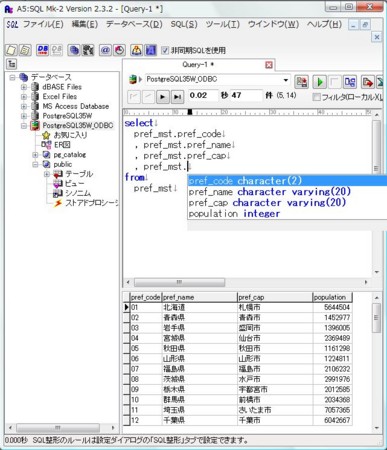Collapse the PostgreSQL35W_ODBC node
This screenshot has height=450, width=387.
24,126
